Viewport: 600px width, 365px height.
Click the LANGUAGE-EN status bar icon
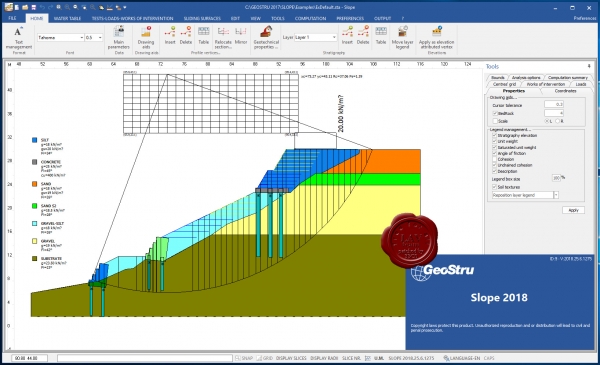coord(446,358)
